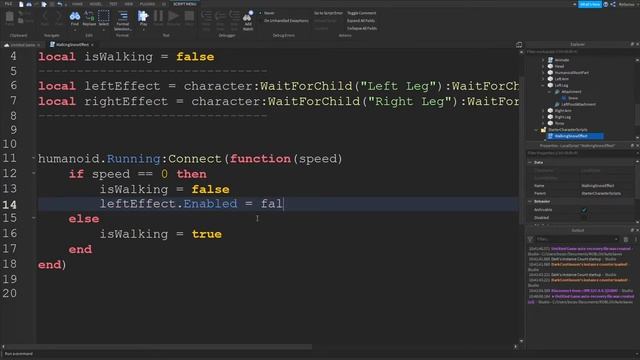Select HumanoidRootPart in Explorer

click(571, 73)
